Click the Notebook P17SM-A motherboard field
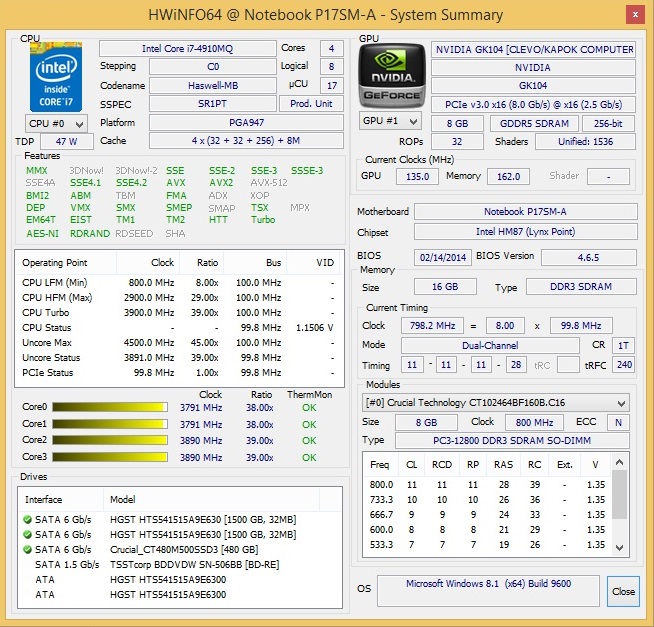This screenshot has height=627, width=654. pos(526,212)
